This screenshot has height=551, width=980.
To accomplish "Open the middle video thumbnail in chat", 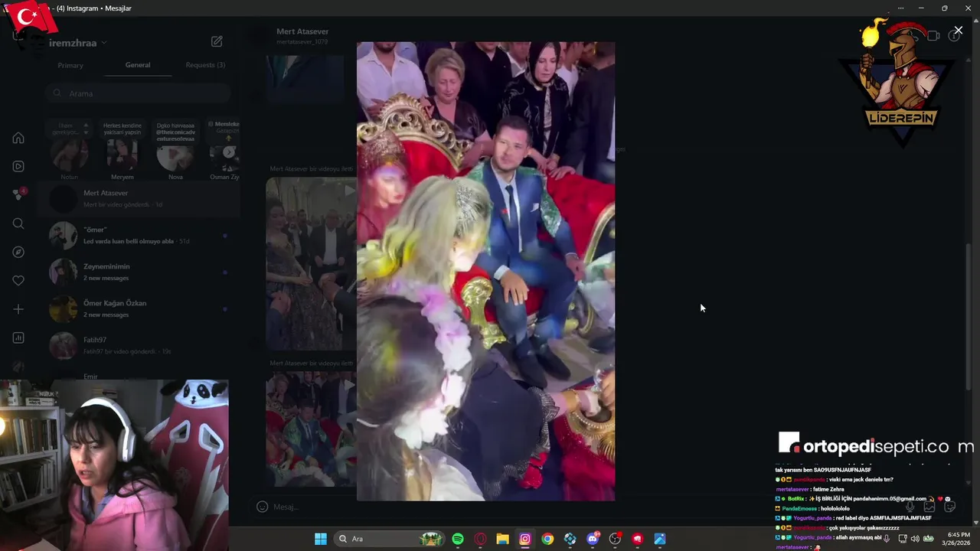I will [311, 264].
